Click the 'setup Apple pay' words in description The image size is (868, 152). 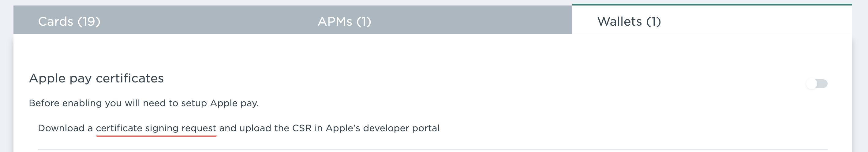tap(220, 103)
